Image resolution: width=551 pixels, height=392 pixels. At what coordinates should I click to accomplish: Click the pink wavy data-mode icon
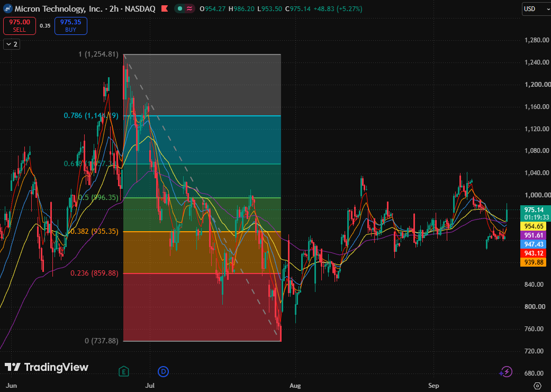tap(189, 9)
